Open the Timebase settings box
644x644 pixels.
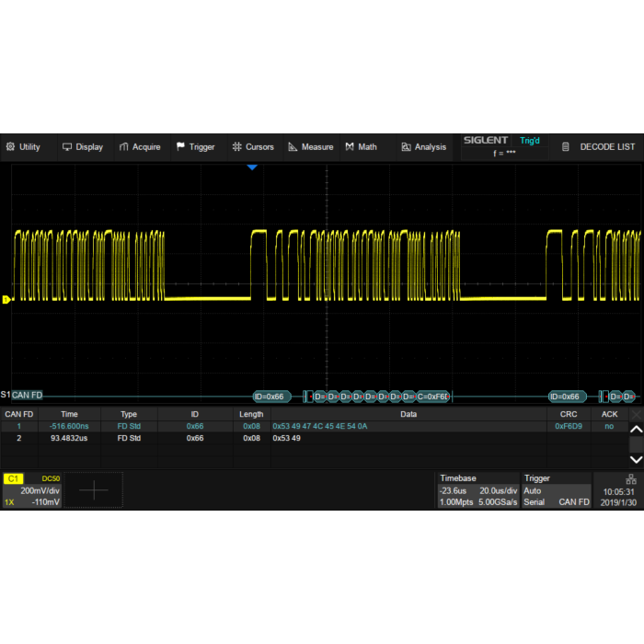pyautogui.click(x=477, y=490)
